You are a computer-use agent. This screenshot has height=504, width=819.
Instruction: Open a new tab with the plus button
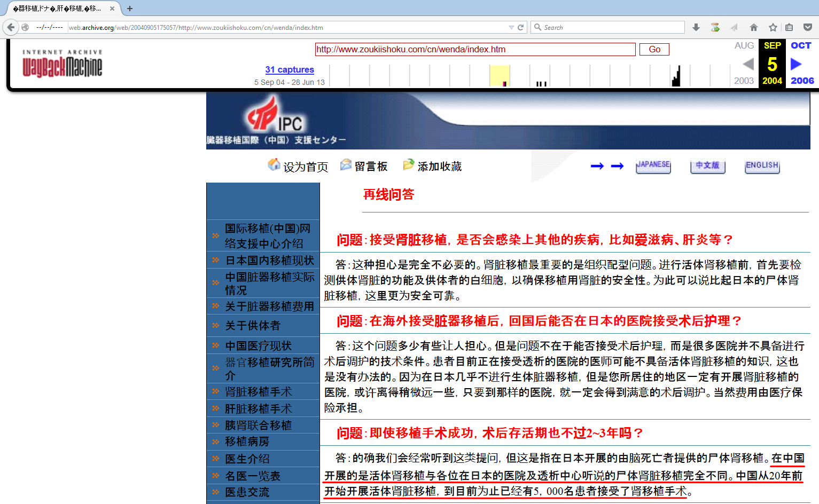pos(130,9)
